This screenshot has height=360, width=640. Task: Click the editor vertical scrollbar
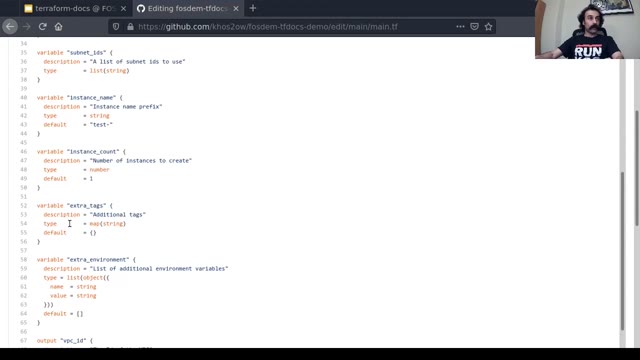pos(622,251)
